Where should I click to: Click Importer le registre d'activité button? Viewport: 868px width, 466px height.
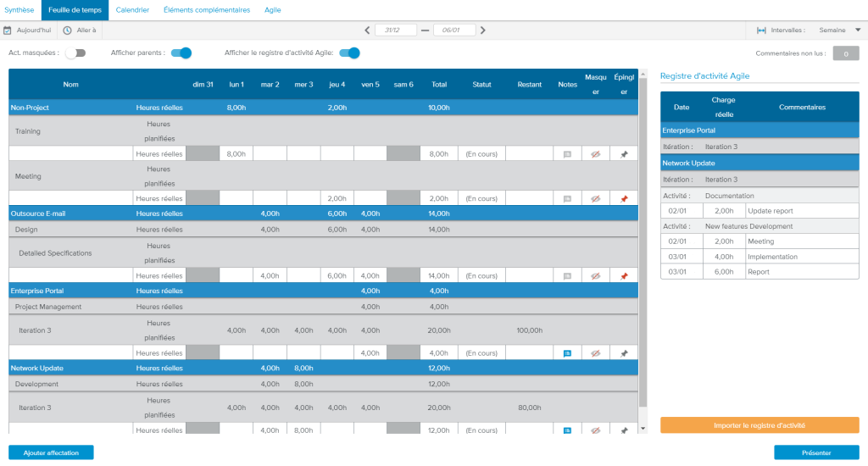click(759, 425)
